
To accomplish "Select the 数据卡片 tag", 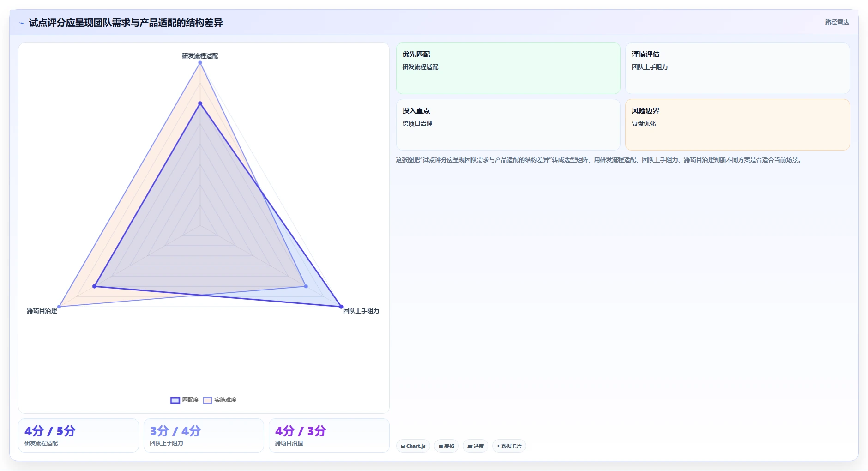I will (509, 446).
